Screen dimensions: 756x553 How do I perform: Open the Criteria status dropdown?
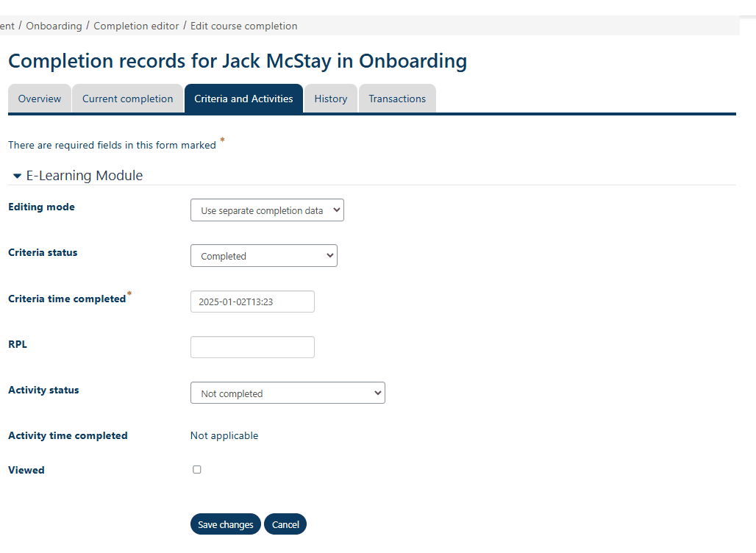[x=263, y=256]
